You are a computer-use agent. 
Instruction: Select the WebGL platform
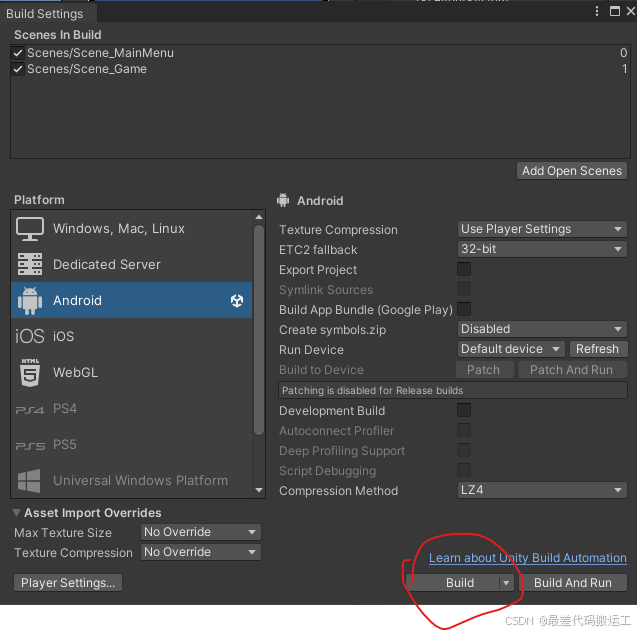[x=132, y=372]
